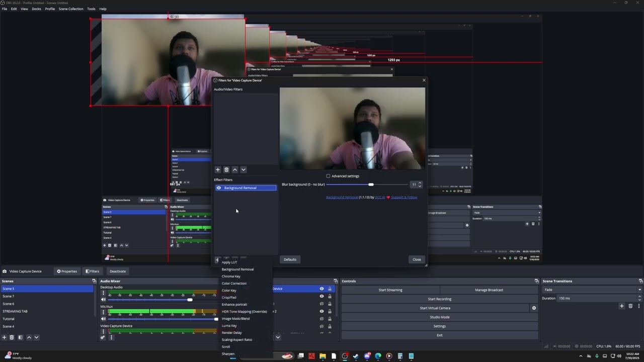Delete audio/video filter with trash icon

pos(226,170)
